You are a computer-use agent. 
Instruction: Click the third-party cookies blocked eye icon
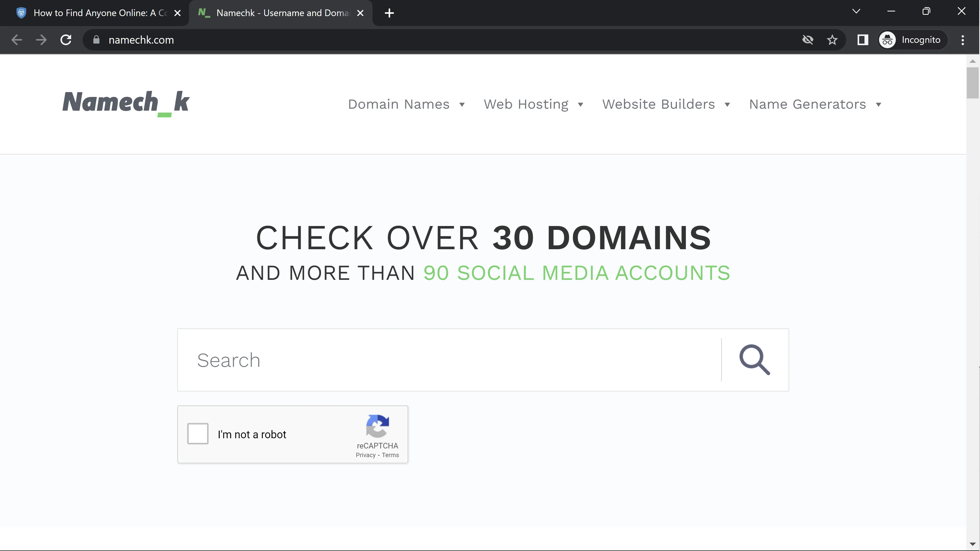point(808,40)
